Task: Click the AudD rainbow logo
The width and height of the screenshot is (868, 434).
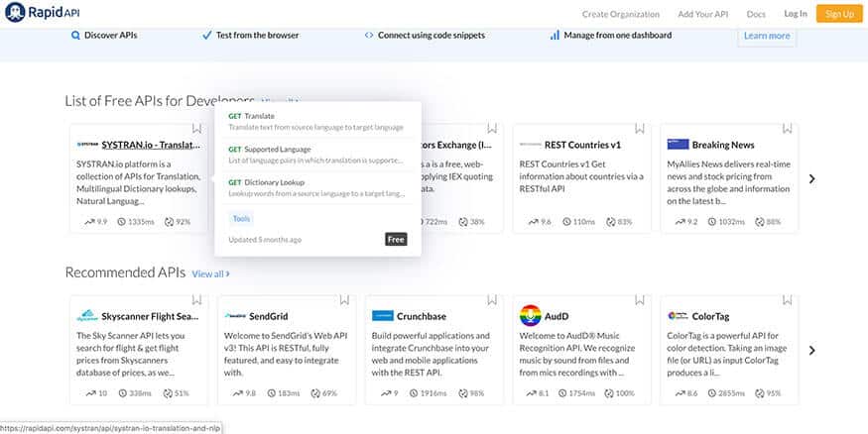Action: pyautogui.click(x=530, y=316)
